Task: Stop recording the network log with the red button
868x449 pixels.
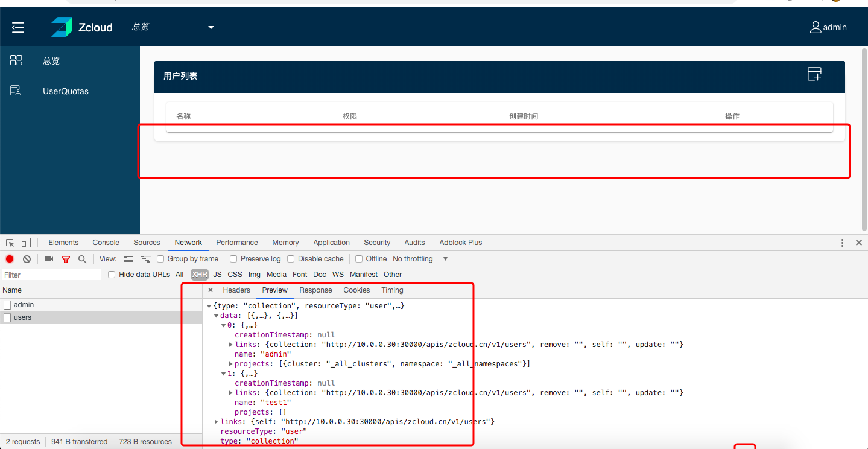Action: click(10, 259)
